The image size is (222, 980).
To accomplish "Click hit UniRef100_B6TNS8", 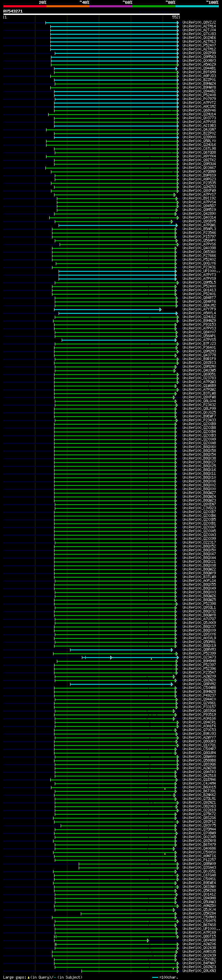I will click(x=199, y=925).
